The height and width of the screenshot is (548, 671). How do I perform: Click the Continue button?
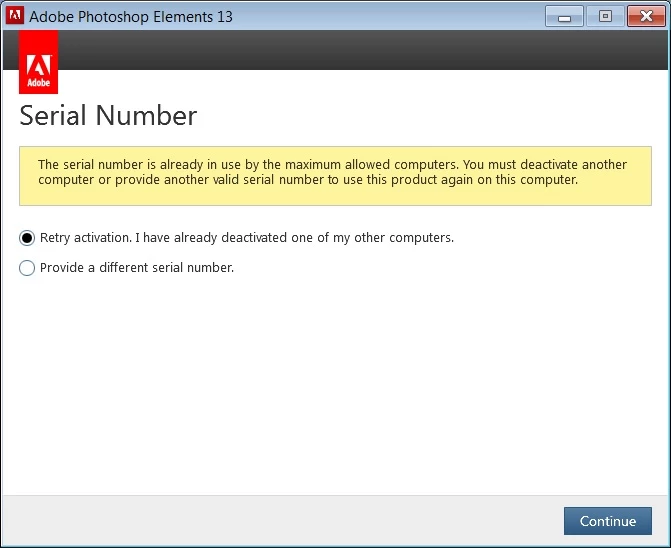tap(608, 521)
